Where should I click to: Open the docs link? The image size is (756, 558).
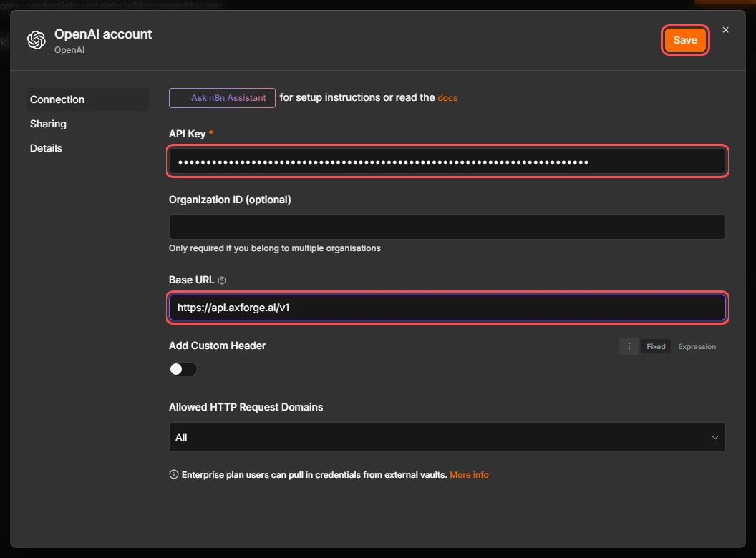click(x=447, y=98)
